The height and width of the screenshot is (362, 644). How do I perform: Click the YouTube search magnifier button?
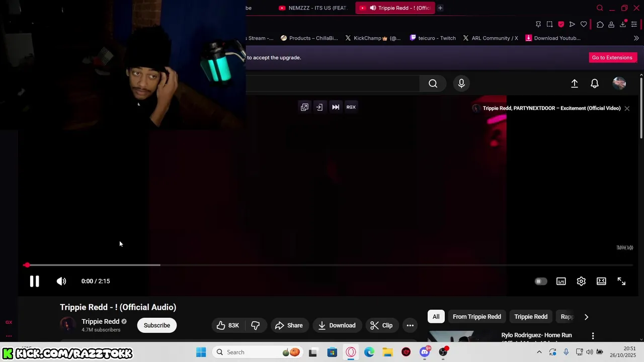(433, 83)
